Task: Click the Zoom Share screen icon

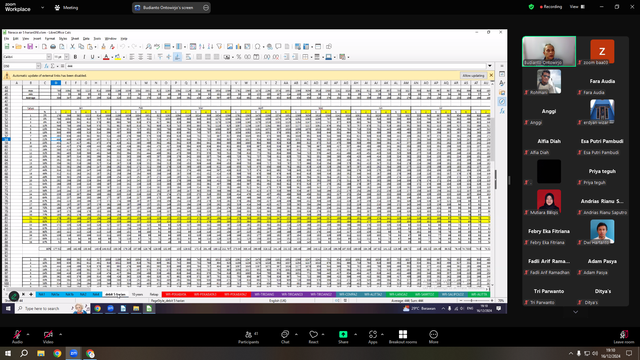Action: [x=343, y=337]
